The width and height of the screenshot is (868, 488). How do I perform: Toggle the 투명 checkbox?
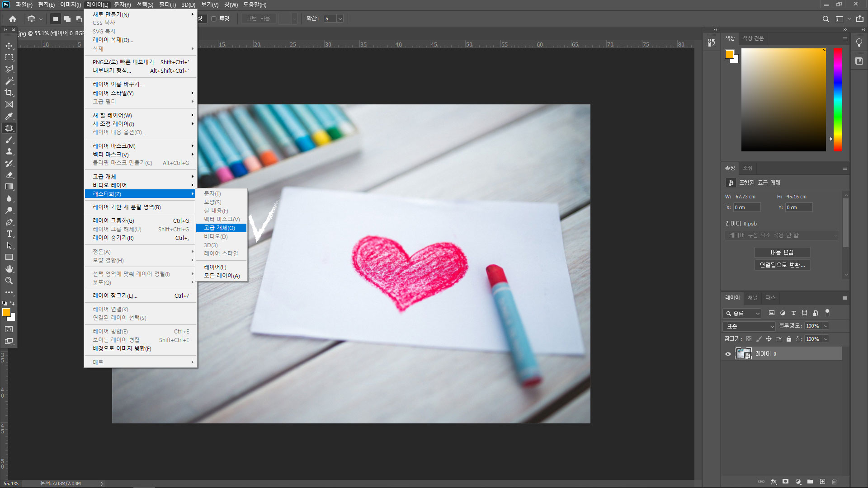pos(214,19)
